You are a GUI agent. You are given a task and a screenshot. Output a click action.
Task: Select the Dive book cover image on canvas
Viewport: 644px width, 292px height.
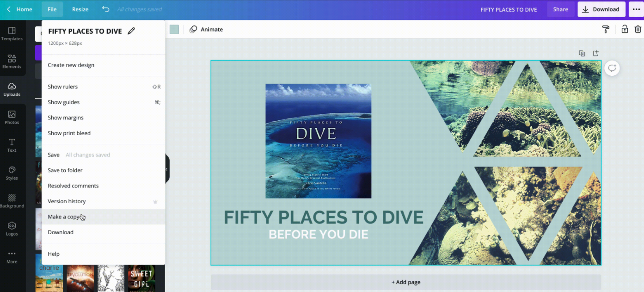point(318,141)
